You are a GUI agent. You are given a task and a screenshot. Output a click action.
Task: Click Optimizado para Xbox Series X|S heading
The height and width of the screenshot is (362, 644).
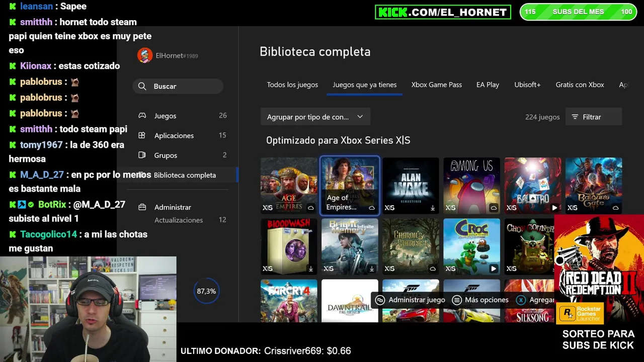click(338, 140)
